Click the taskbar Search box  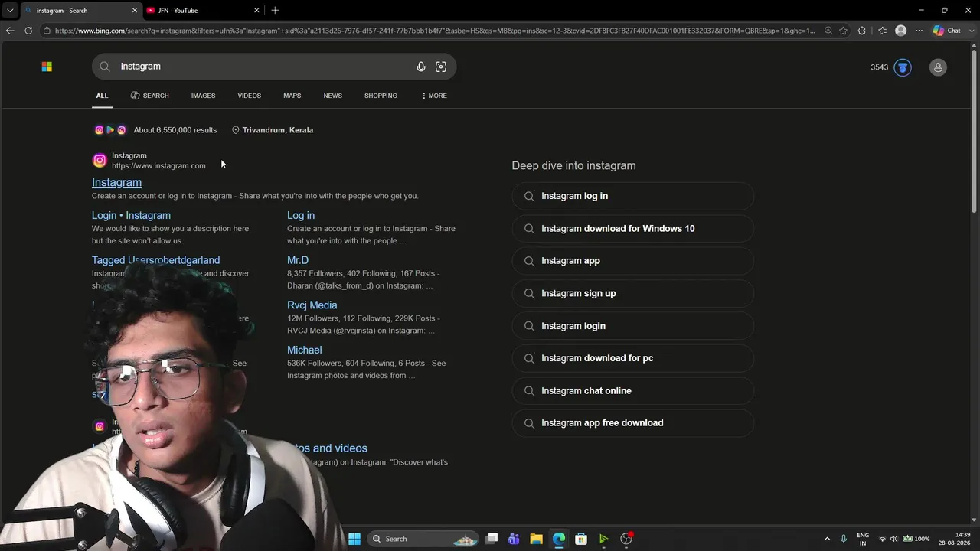[x=424, y=539]
